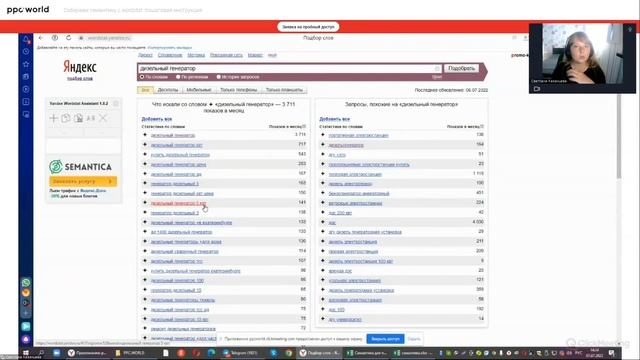
Task: Open the notifications bell in browser sidebar
Action: [26, 40]
